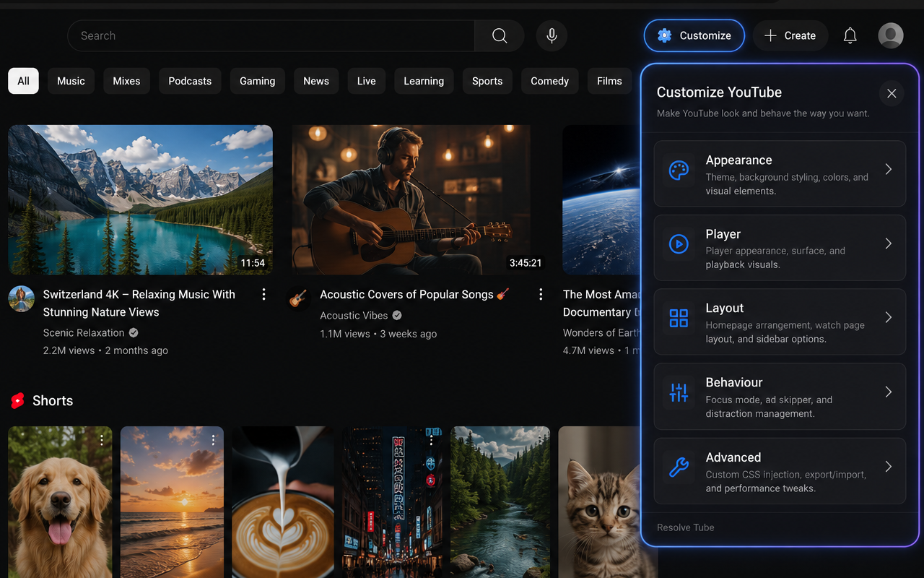Click the search magnifier button
The width and height of the screenshot is (924, 578).
[500, 35]
